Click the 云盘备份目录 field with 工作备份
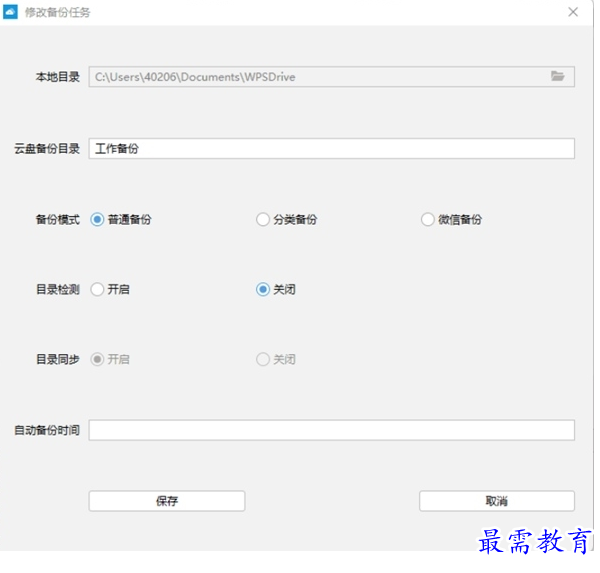Screen dimensions: 600x573 click(x=331, y=149)
